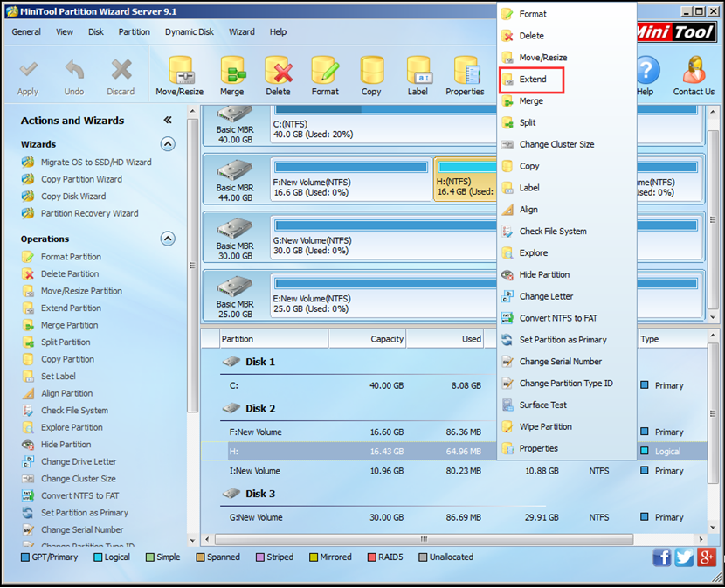Image resolution: width=725 pixels, height=588 pixels.
Task: Click the Delete toolbar icon
Action: click(279, 71)
